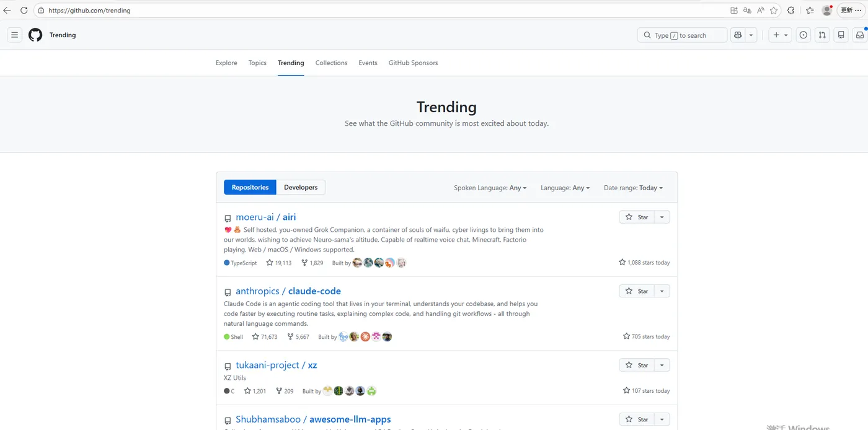Switch to the Topics tab
Image resolution: width=868 pixels, height=430 pixels.
[x=257, y=63]
